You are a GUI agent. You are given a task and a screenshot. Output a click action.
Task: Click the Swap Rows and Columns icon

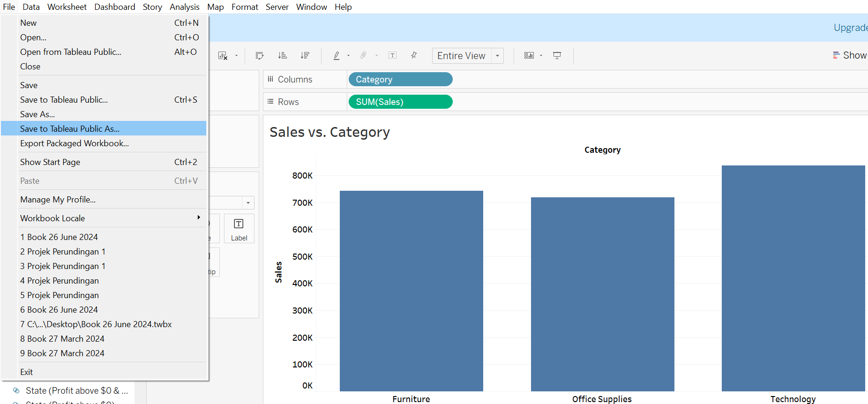pos(260,56)
